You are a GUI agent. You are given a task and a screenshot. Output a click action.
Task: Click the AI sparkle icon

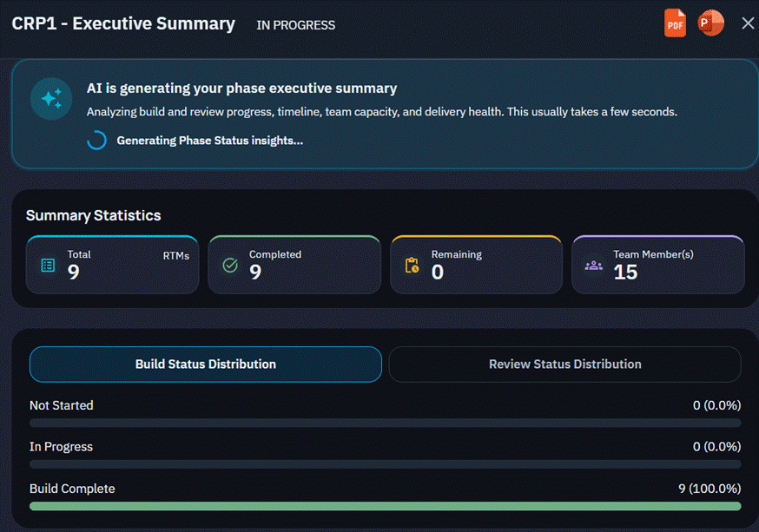tap(51, 99)
